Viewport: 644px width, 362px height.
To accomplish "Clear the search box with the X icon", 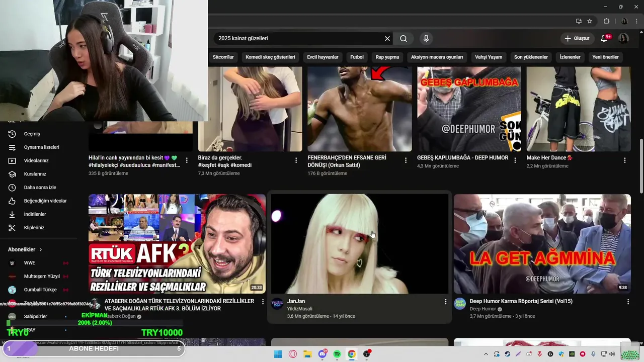I will [387, 39].
